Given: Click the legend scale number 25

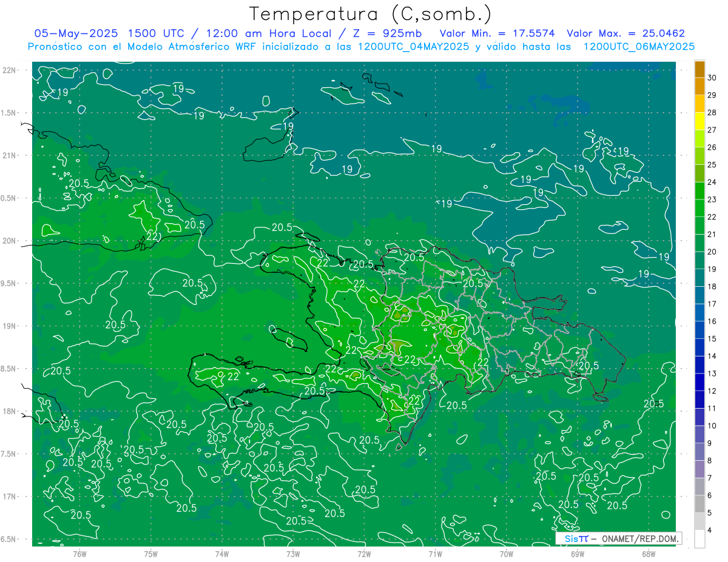Looking at the screenshot, I should point(712,164).
